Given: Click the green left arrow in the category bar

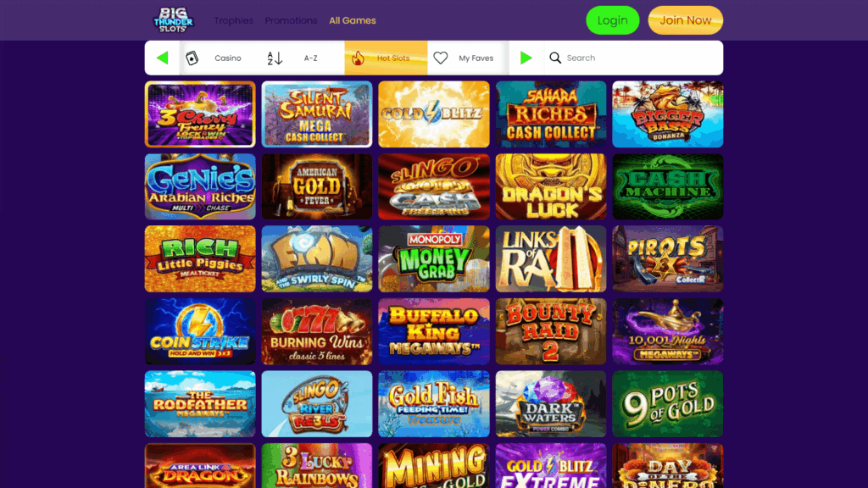Looking at the screenshot, I should (162, 58).
